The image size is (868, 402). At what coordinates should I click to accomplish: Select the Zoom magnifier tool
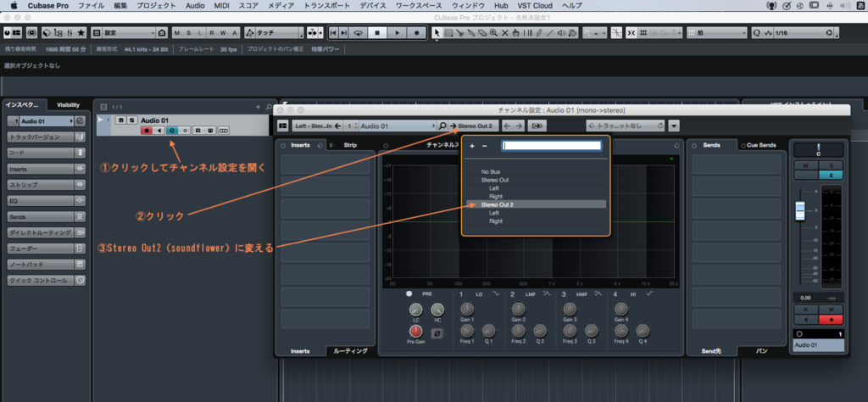[x=493, y=33]
